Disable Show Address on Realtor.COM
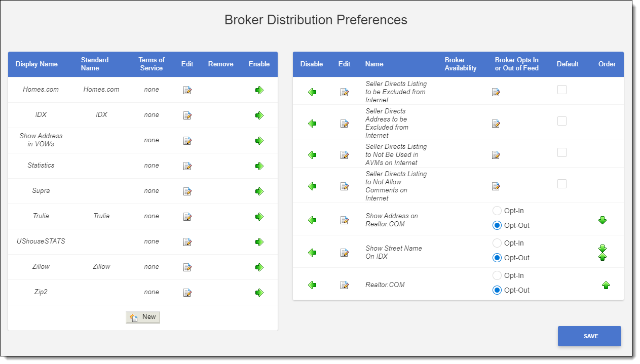Image resolution: width=640 pixels, height=364 pixels. pyautogui.click(x=312, y=220)
